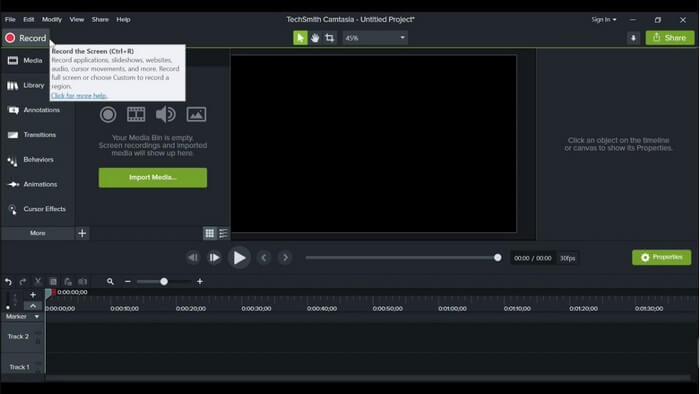
Task: Open the Cursor Effects tab
Action: click(x=37, y=209)
